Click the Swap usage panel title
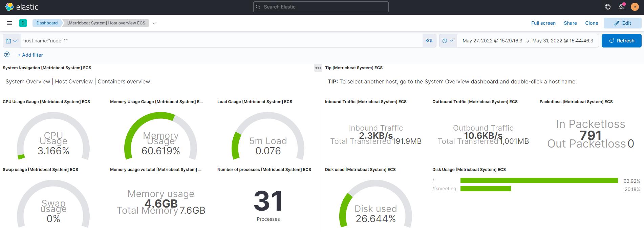Screen dimensions: 644x232 coord(40,170)
